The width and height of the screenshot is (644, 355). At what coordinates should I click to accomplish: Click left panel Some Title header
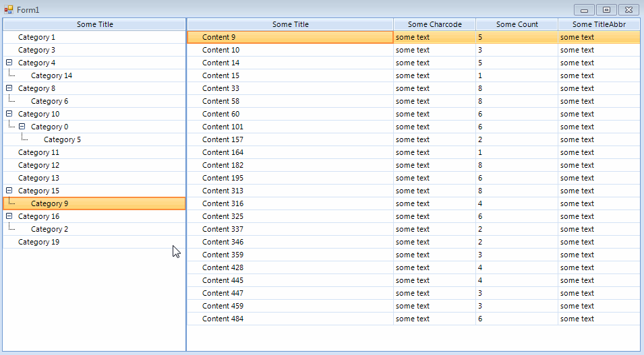click(94, 24)
